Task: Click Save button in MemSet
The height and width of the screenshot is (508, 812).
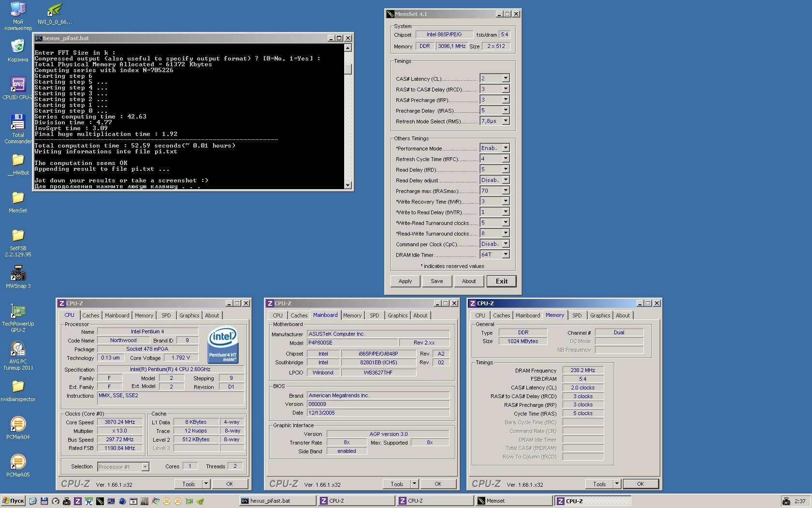Action: coord(436,281)
